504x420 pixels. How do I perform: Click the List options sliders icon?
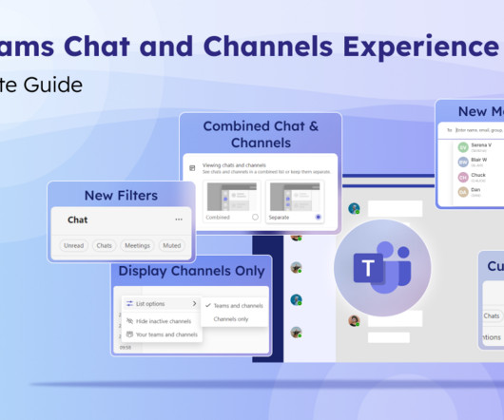(129, 303)
